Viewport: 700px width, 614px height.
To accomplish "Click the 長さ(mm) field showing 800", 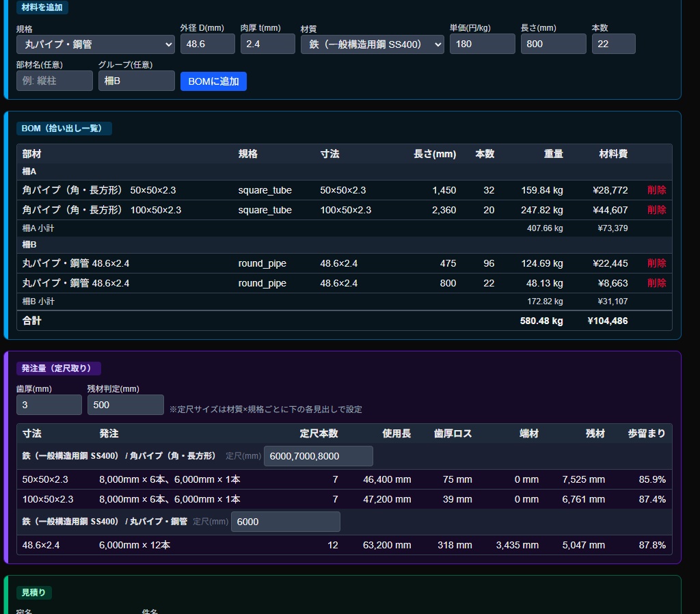I will point(553,44).
